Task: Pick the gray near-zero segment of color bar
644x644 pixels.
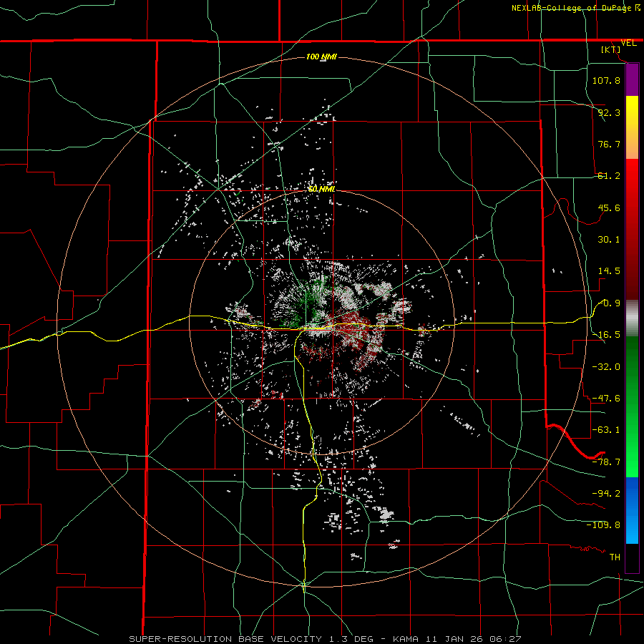Action: (632, 318)
